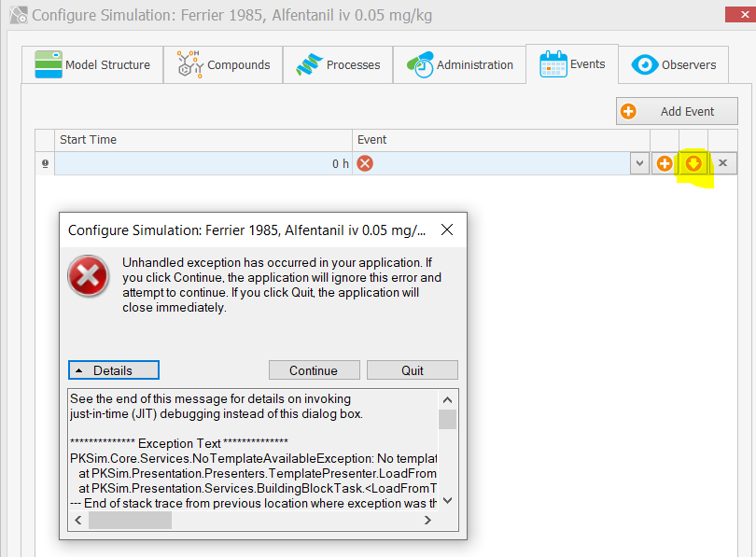756x557 pixels.
Task: Click the Administration syringe icon
Action: coord(420,63)
